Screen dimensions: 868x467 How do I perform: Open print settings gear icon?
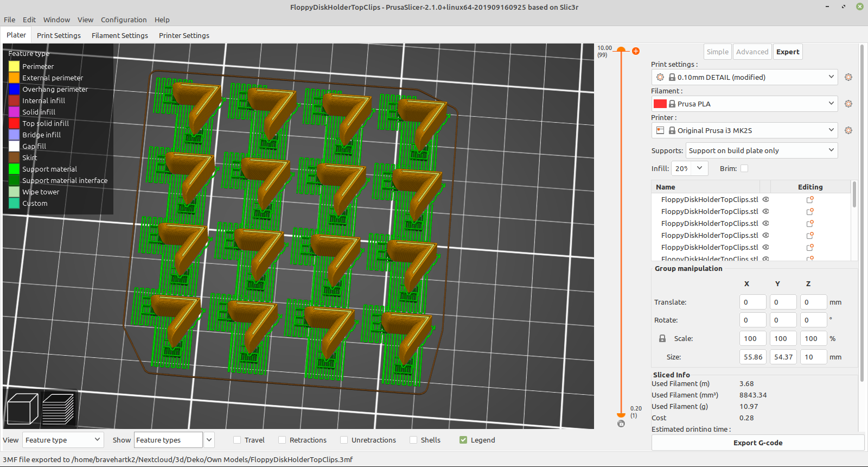click(x=848, y=77)
